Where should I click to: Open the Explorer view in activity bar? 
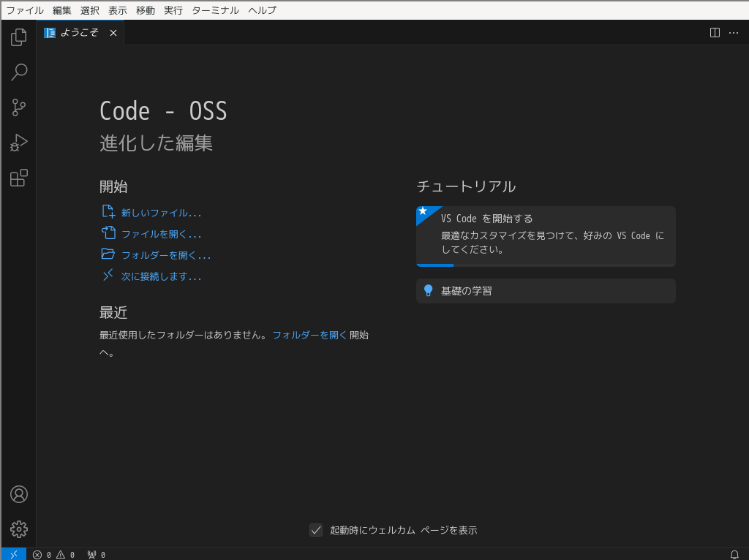click(x=18, y=37)
